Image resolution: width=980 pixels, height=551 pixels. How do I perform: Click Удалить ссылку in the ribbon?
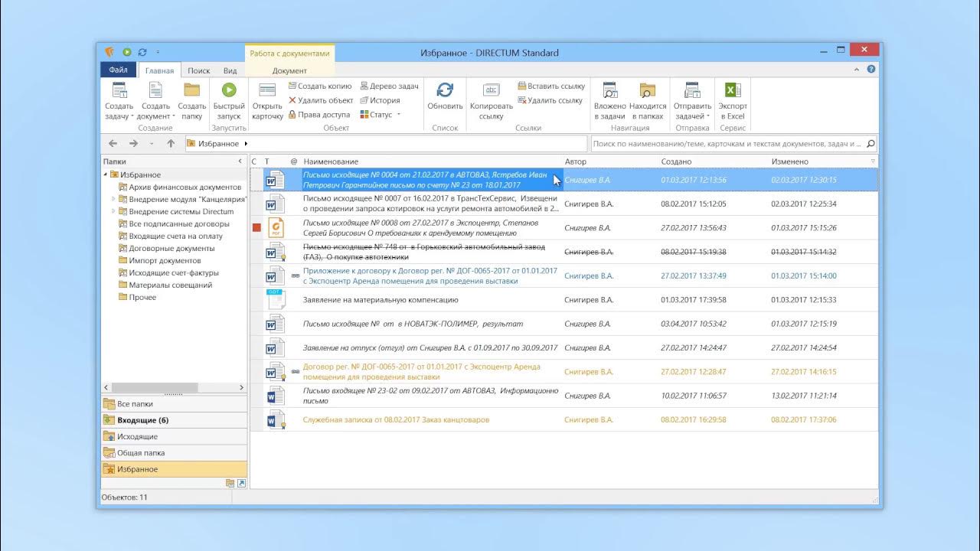tap(550, 100)
